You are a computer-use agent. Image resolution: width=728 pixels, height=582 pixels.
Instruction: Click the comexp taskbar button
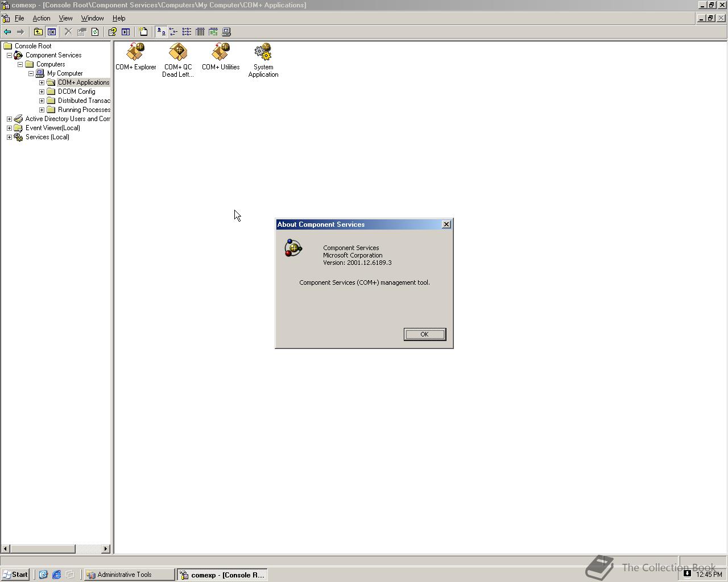click(222, 575)
